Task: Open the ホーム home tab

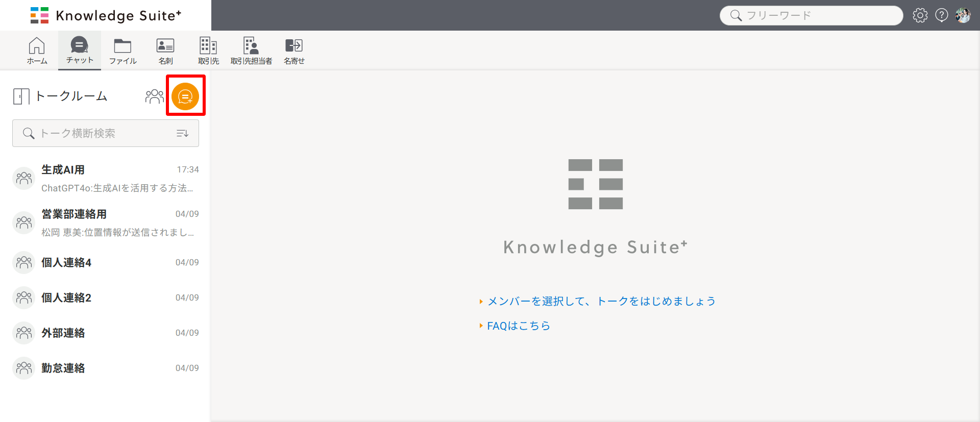Action: point(37,51)
